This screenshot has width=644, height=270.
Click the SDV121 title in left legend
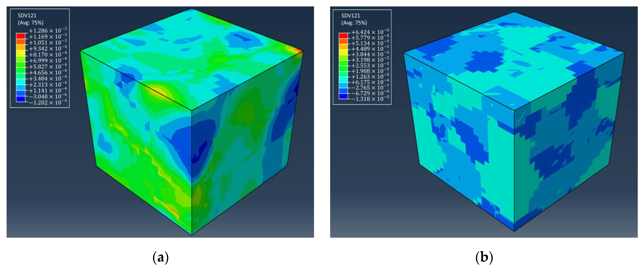click(x=27, y=15)
